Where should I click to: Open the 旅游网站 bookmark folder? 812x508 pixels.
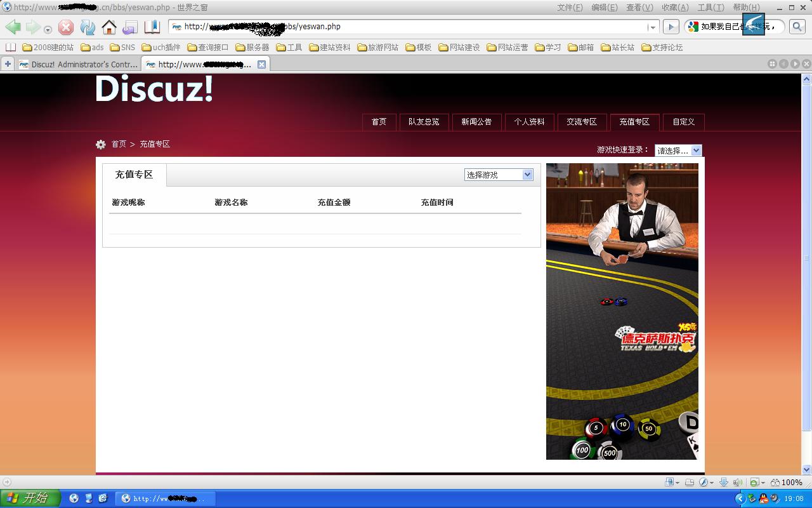click(378, 47)
